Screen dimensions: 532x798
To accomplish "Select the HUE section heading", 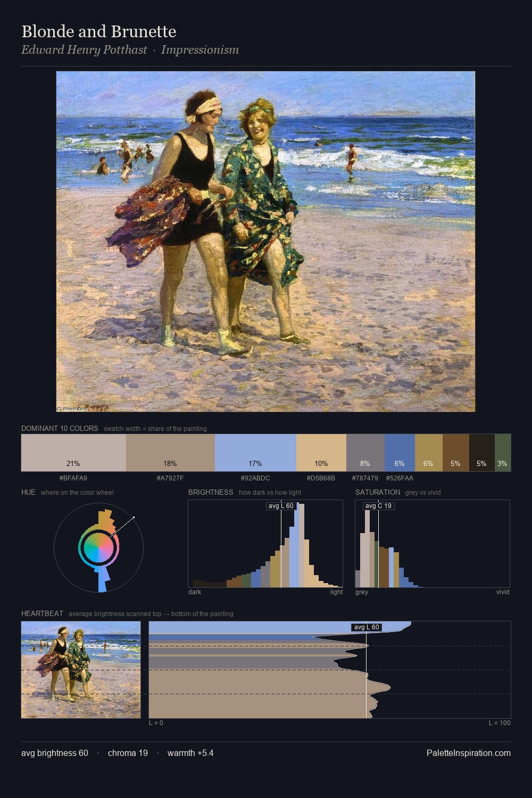I will tap(28, 492).
